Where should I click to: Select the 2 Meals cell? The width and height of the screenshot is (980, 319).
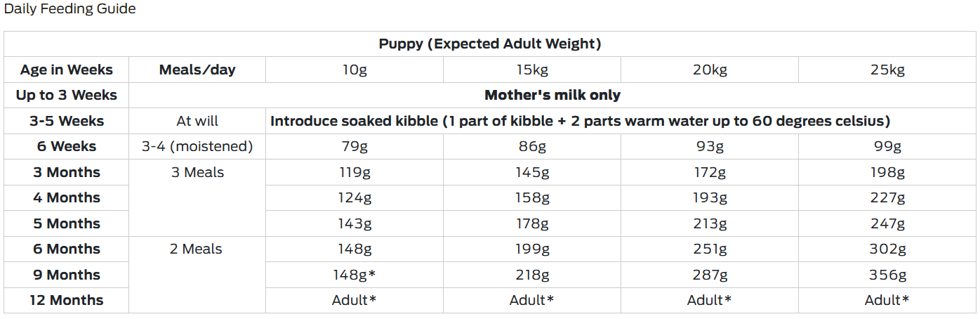point(196,249)
